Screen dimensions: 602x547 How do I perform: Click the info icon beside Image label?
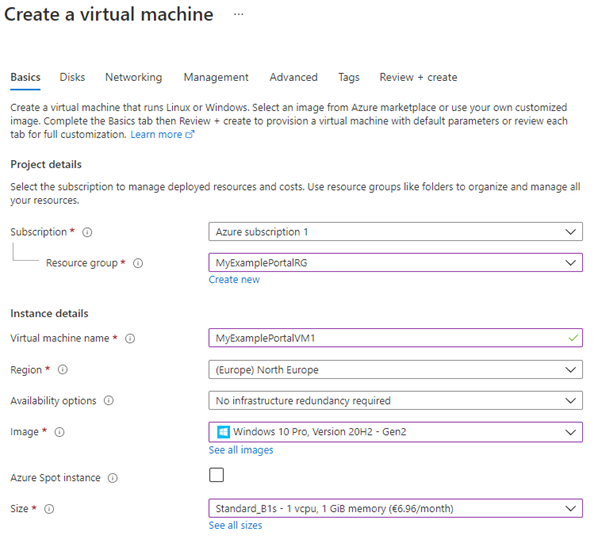coord(60,432)
